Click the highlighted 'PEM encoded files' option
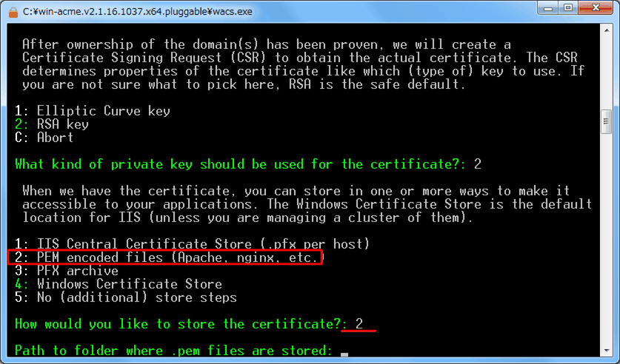The height and width of the screenshot is (364, 620). point(165,257)
